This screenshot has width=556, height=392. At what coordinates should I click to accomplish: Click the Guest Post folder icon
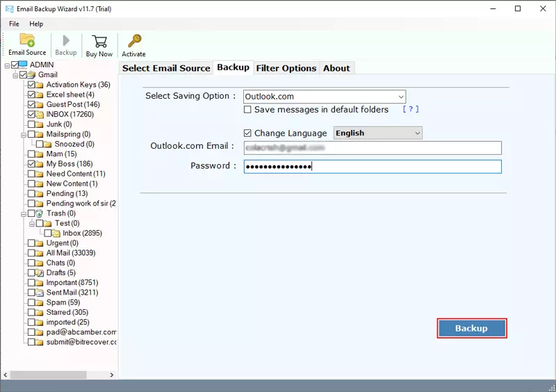coord(40,104)
